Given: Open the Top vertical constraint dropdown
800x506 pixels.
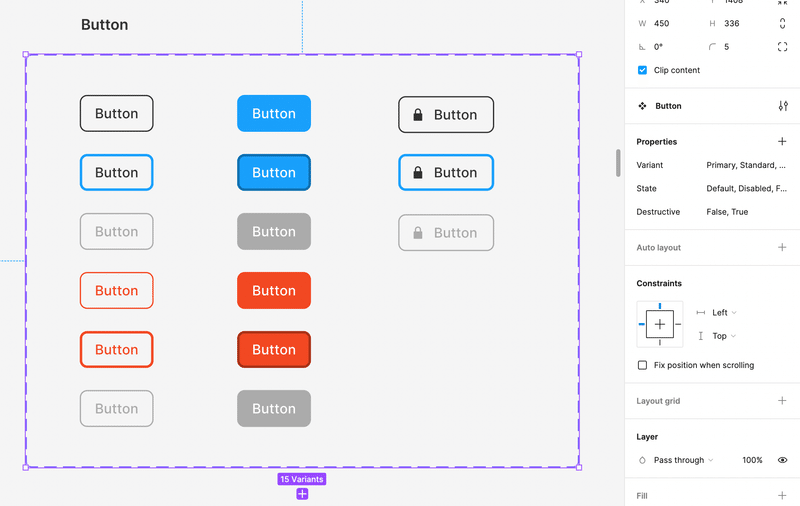Looking at the screenshot, I should pyautogui.click(x=724, y=336).
